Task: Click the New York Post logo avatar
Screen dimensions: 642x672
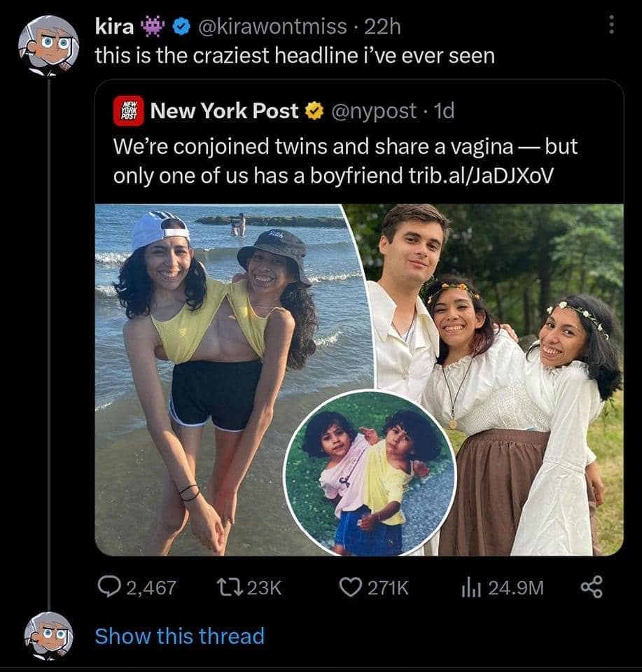Action: pos(128,111)
